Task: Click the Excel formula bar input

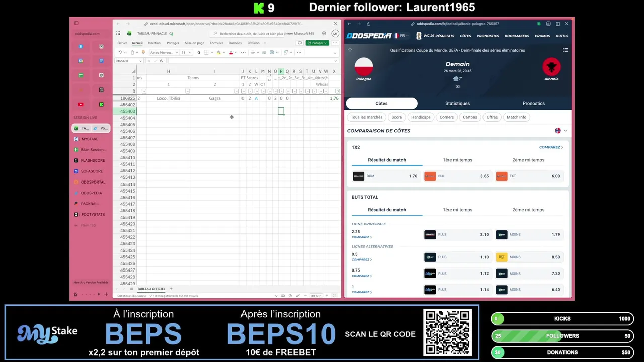Action: (x=253, y=61)
